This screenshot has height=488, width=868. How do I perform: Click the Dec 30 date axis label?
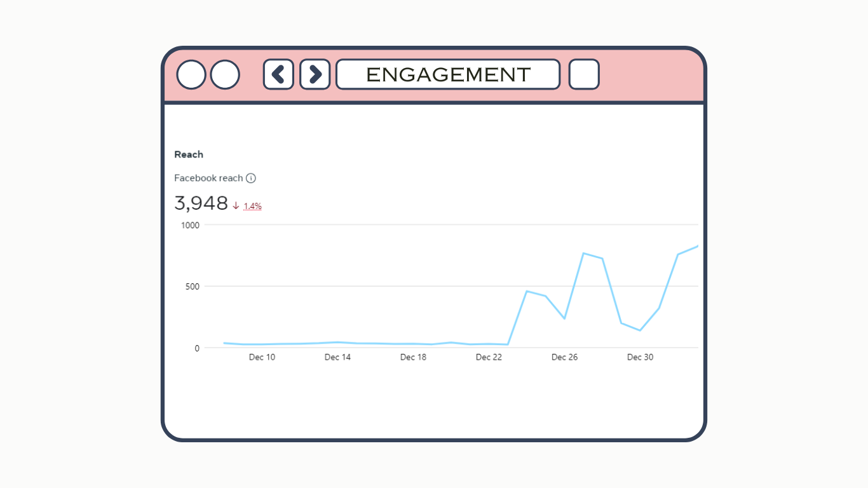tap(640, 357)
